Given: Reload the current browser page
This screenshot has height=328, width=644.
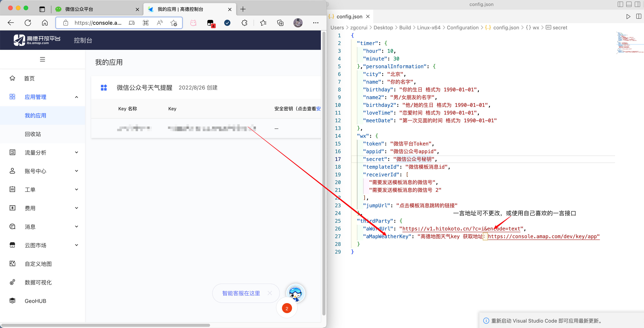Looking at the screenshot, I should tap(28, 23).
